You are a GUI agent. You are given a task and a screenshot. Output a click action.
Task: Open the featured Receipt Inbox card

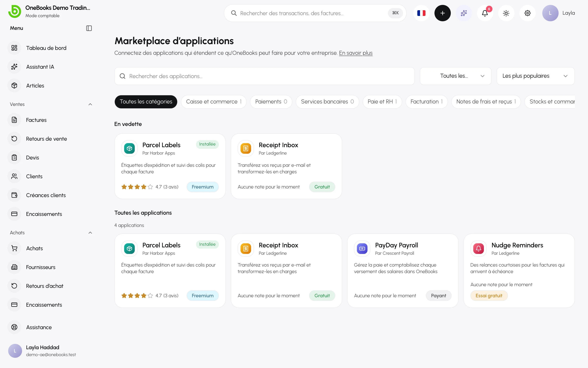point(286,166)
